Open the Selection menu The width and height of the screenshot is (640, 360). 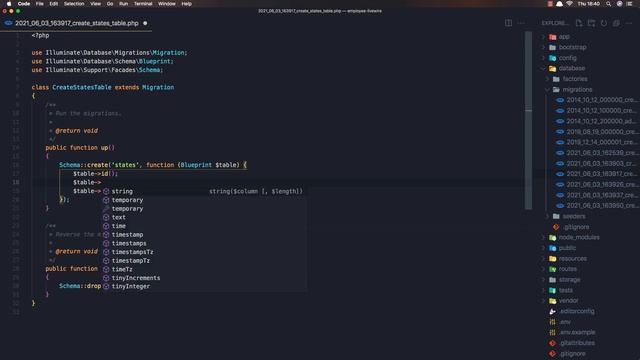pyautogui.click(x=74, y=4)
